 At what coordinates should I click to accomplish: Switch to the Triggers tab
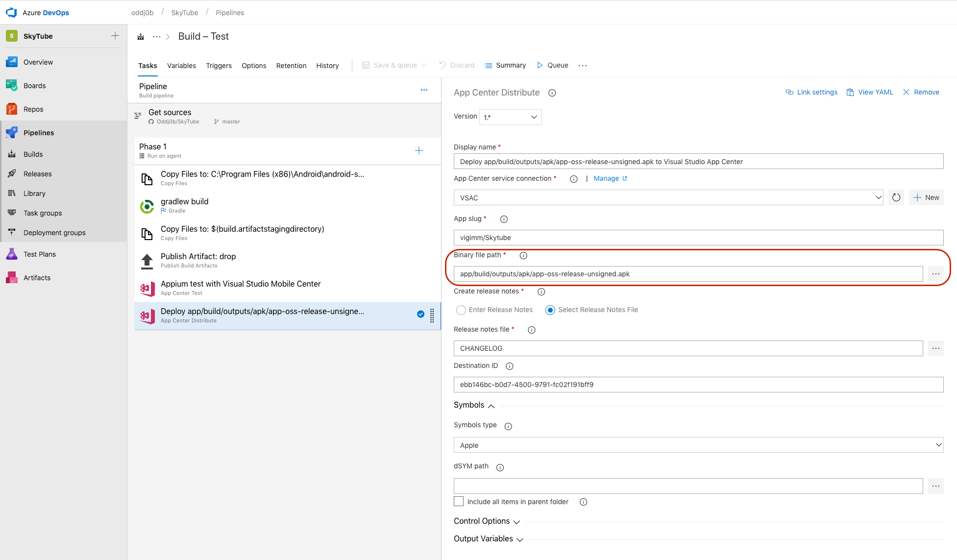pos(219,65)
